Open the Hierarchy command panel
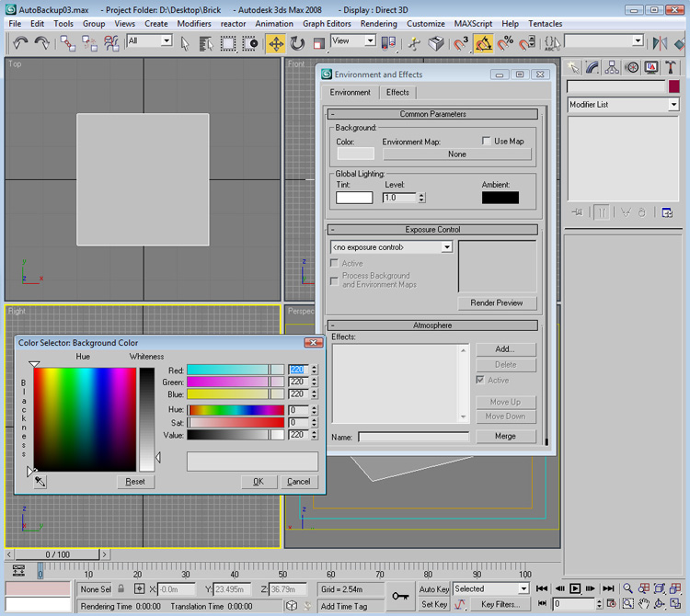The width and height of the screenshot is (690, 616). pos(612,67)
